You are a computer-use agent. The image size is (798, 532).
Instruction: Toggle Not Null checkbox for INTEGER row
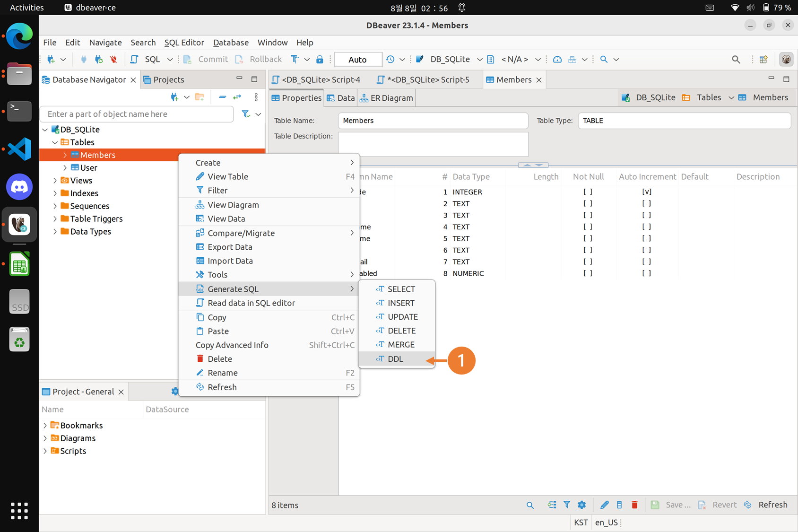tap(588, 192)
